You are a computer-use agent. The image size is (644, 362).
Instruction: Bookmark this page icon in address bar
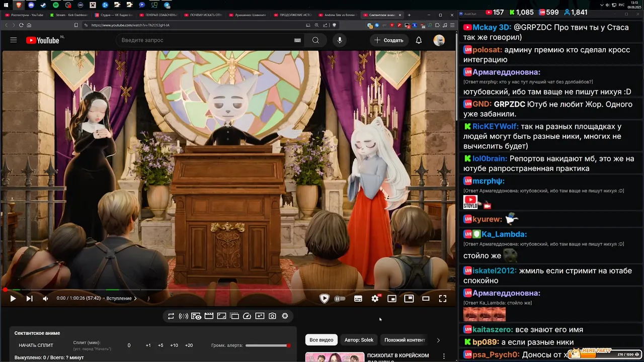click(x=76, y=25)
